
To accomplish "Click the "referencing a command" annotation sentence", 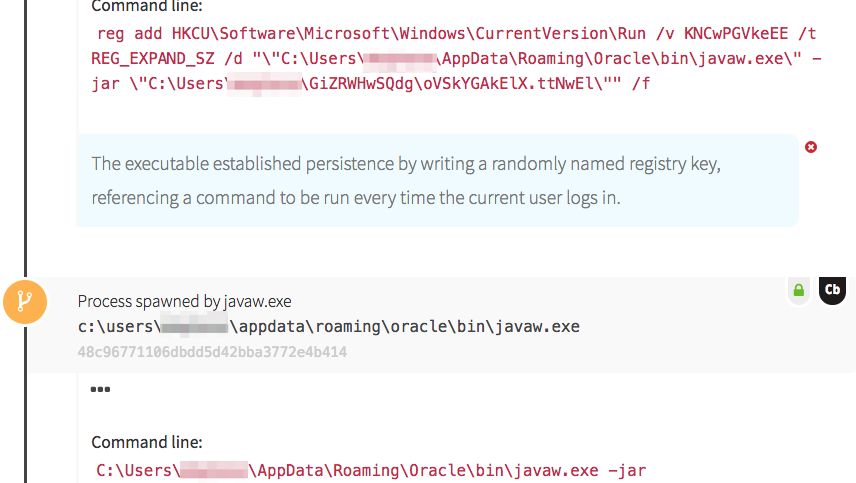I will 355,197.
